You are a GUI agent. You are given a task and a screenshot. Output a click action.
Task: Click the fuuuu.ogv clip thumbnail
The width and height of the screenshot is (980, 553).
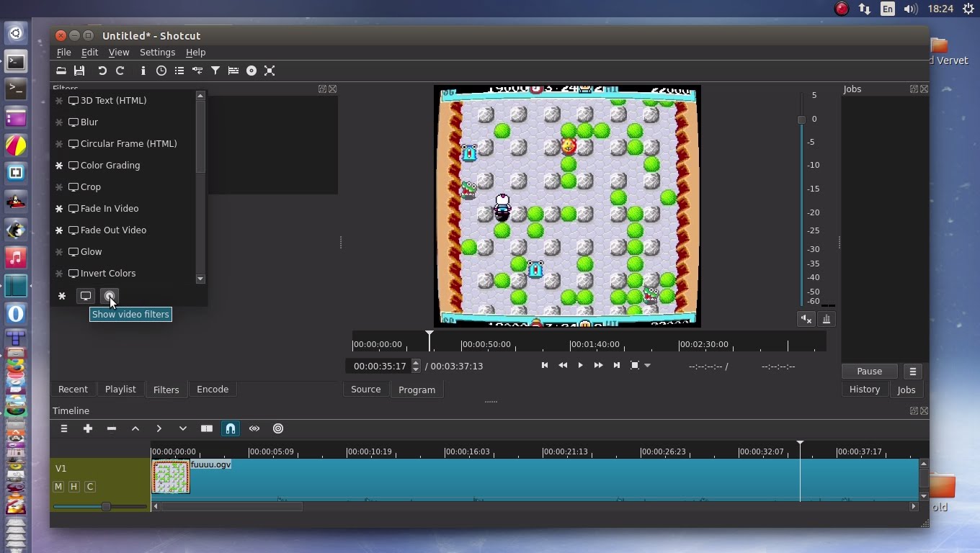click(171, 477)
